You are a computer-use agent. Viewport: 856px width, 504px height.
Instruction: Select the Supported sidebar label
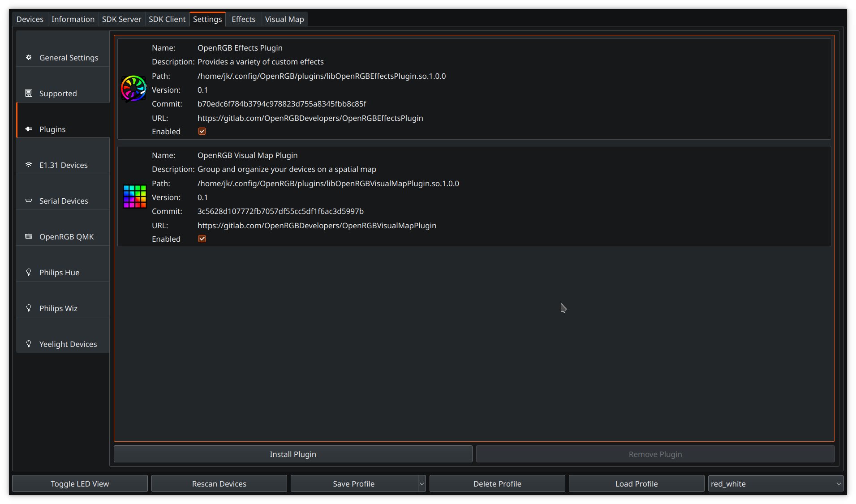(x=58, y=93)
